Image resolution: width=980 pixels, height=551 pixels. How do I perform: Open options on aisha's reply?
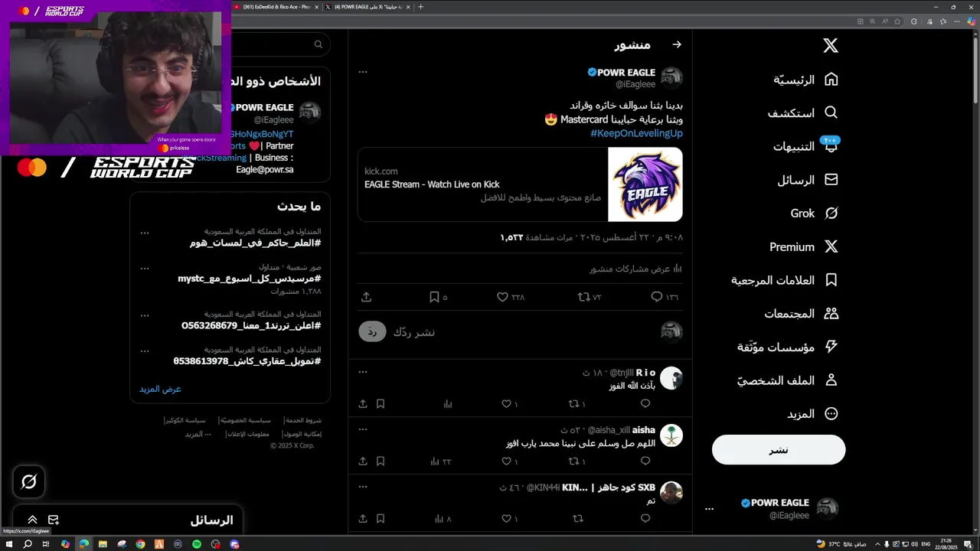point(363,429)
